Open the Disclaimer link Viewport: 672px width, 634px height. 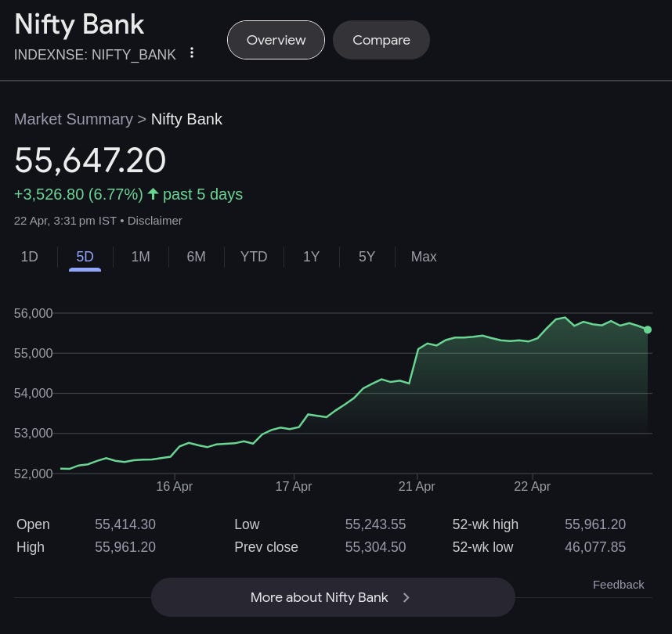[155, 221]
